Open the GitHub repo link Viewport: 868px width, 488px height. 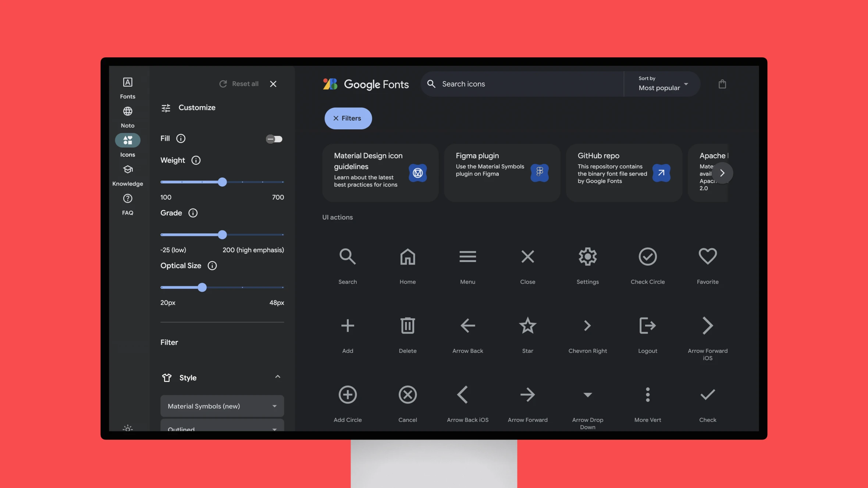coord(661,173)
